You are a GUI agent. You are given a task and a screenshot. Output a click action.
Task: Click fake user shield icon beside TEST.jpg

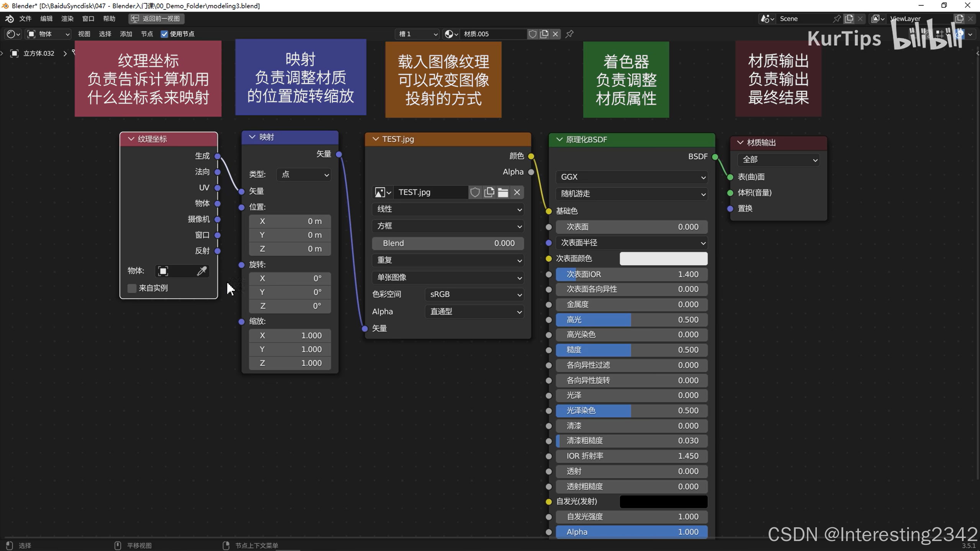tap(475, 192)
